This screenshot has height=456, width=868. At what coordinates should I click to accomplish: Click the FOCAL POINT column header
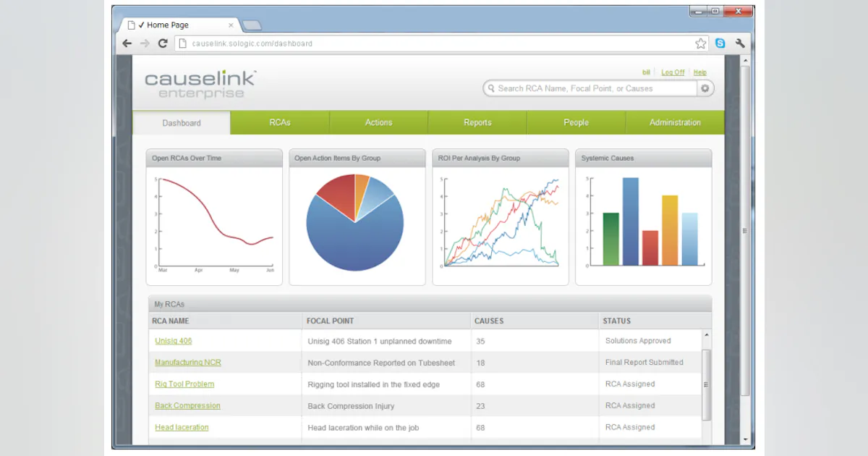click(331, 321)
